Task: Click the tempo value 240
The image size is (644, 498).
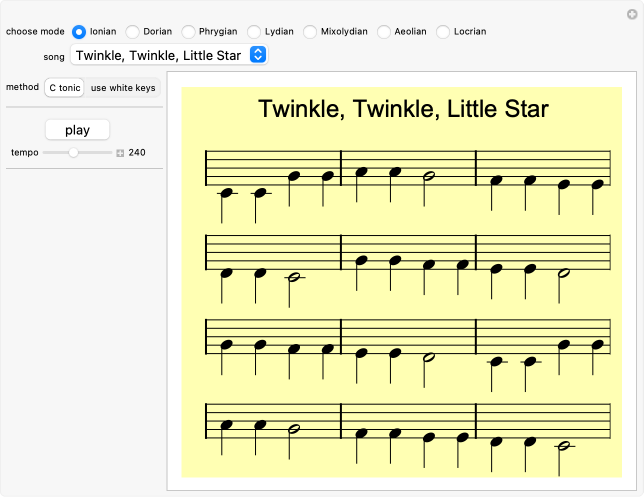Action: click(x=137, y=153)
